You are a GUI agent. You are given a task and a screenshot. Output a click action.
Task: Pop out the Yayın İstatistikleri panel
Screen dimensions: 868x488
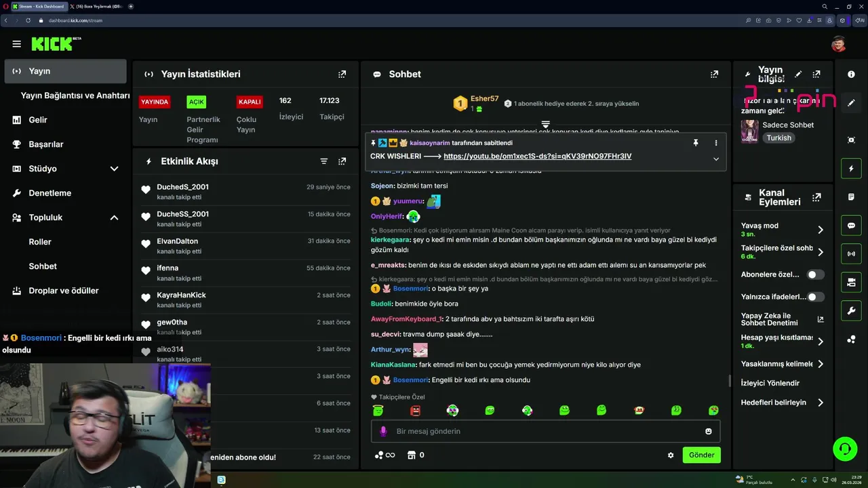point(342,74)
